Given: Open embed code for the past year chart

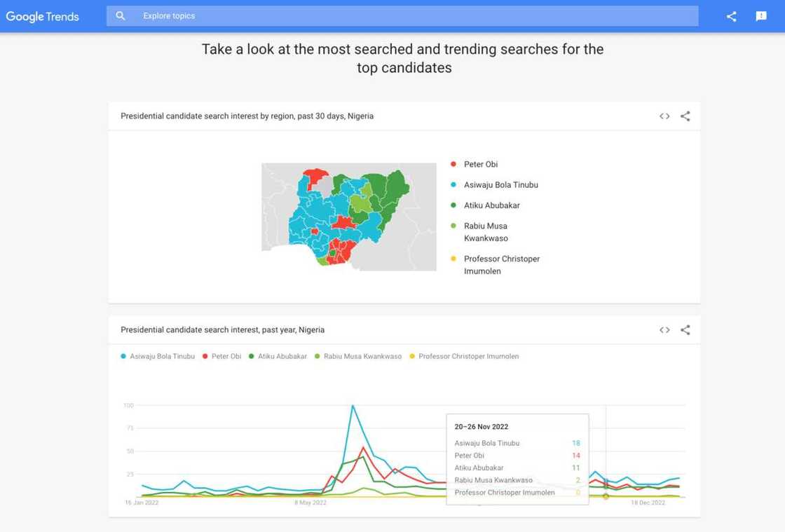Looking at the screenshot, I should 664,329.
